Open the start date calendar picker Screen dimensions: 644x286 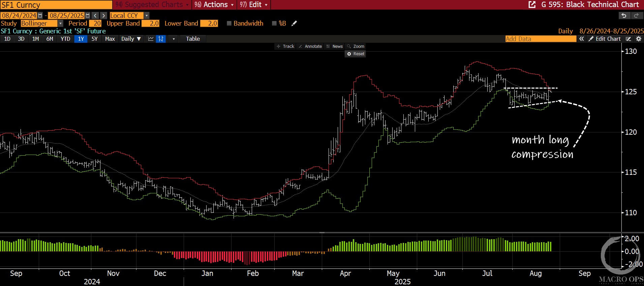pos(40,15)
